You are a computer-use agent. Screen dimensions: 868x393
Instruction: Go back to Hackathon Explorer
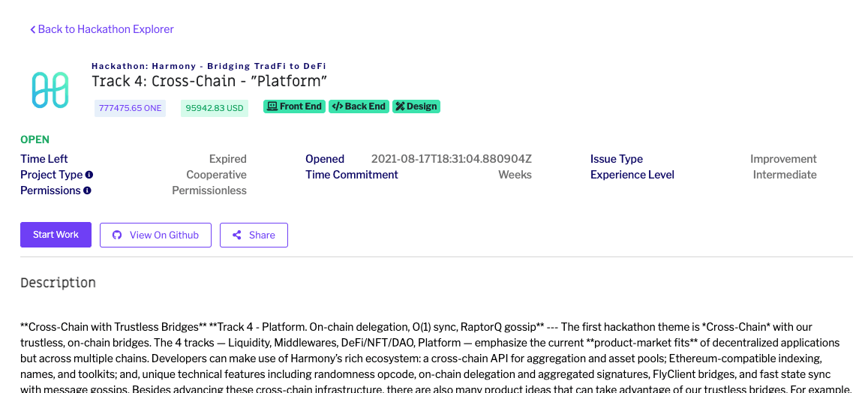(x=102, y=29)
